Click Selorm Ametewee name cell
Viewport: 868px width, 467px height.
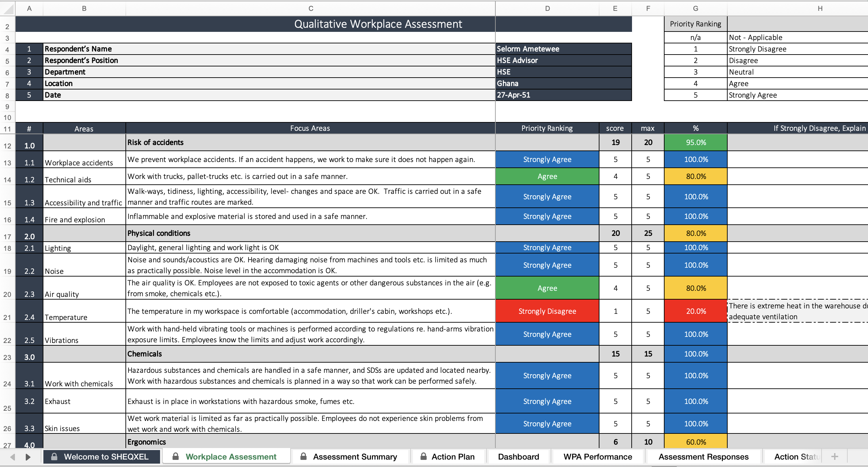pyautogui.click(x=564, y=49)
